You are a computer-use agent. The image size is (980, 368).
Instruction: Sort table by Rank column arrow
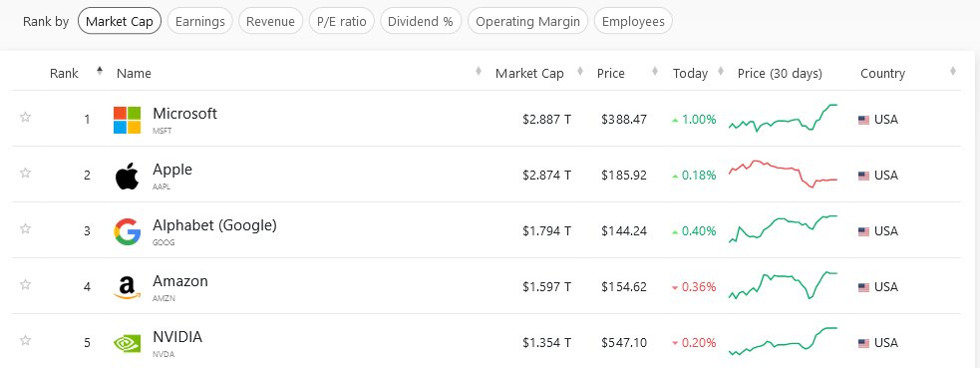100,71
